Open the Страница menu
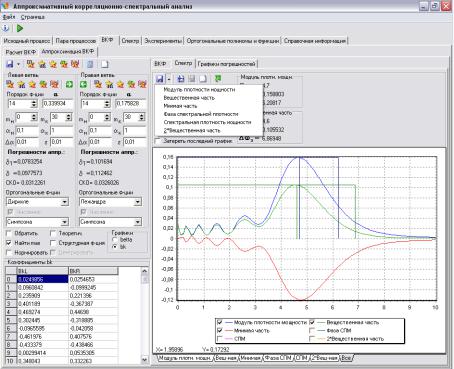The height and width of the screenshot is (369, 454). [32, 17]
